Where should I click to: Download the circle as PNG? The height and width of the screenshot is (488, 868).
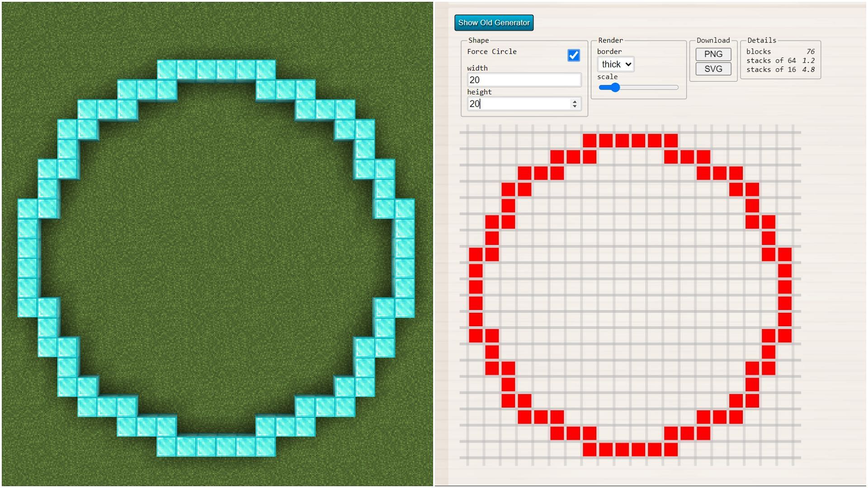(713, 54)
